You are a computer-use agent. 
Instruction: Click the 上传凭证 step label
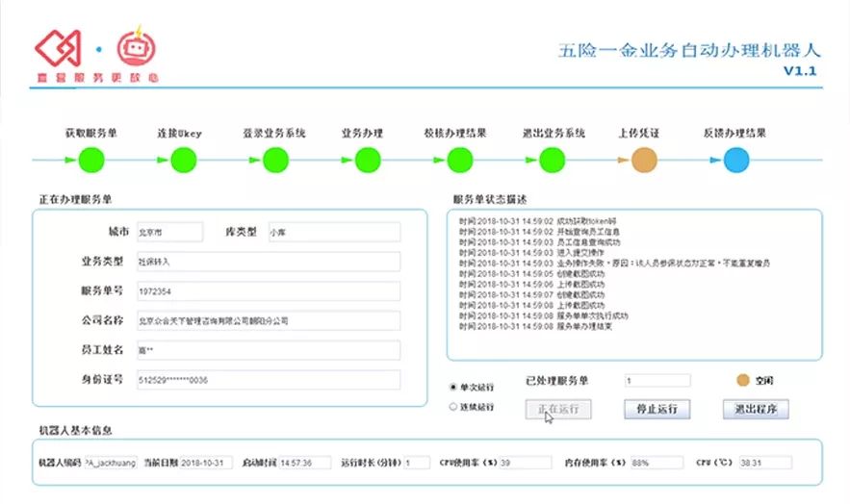click(639, 133)
